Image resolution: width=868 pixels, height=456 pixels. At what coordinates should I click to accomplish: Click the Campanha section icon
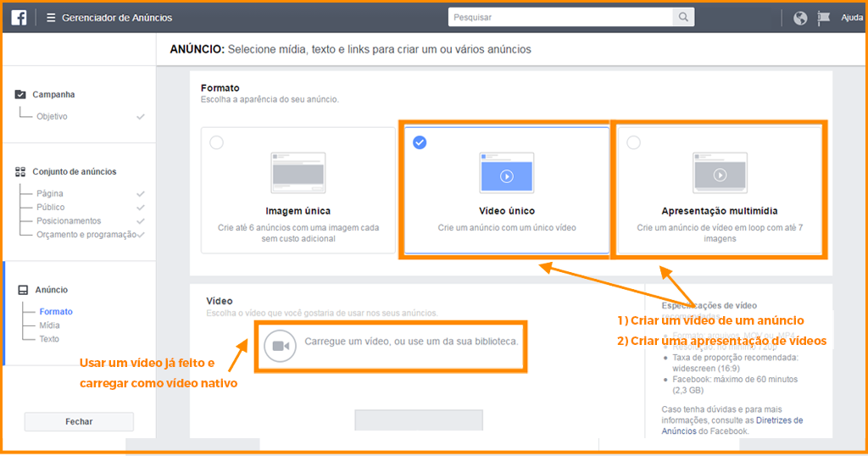(21, 95)
